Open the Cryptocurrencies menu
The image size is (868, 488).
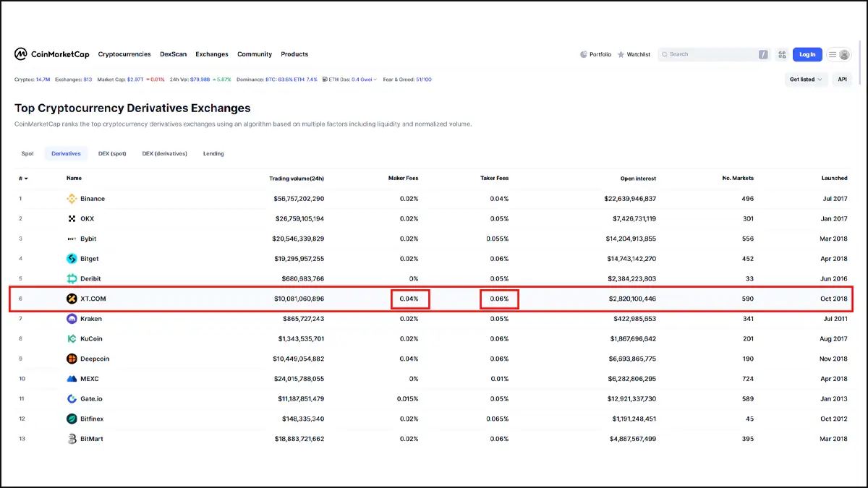click(124, 54)
